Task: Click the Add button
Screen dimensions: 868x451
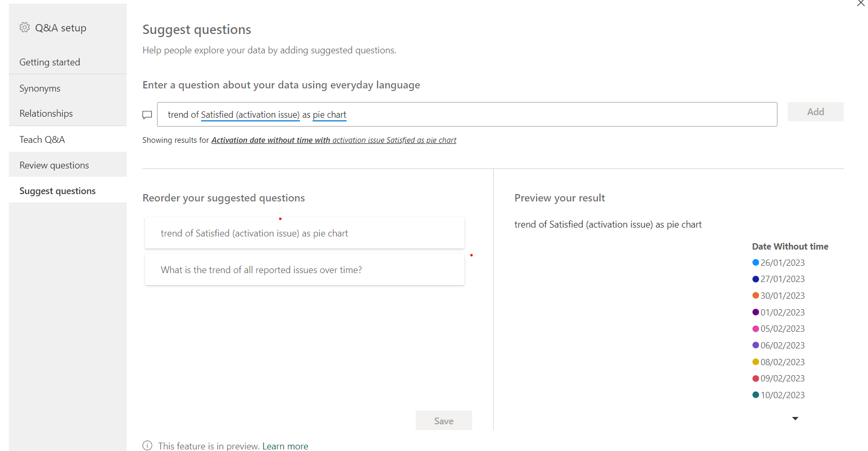Action: 816,112
